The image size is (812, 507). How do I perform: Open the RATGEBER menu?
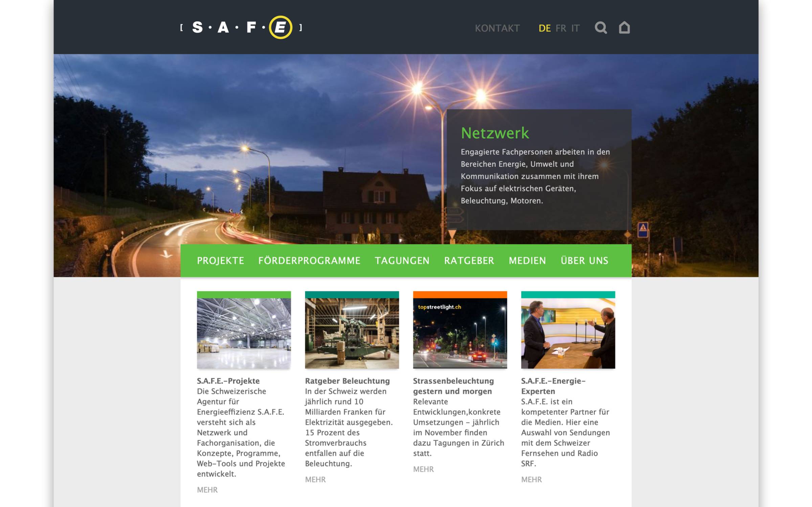click(x=469, y=260)
